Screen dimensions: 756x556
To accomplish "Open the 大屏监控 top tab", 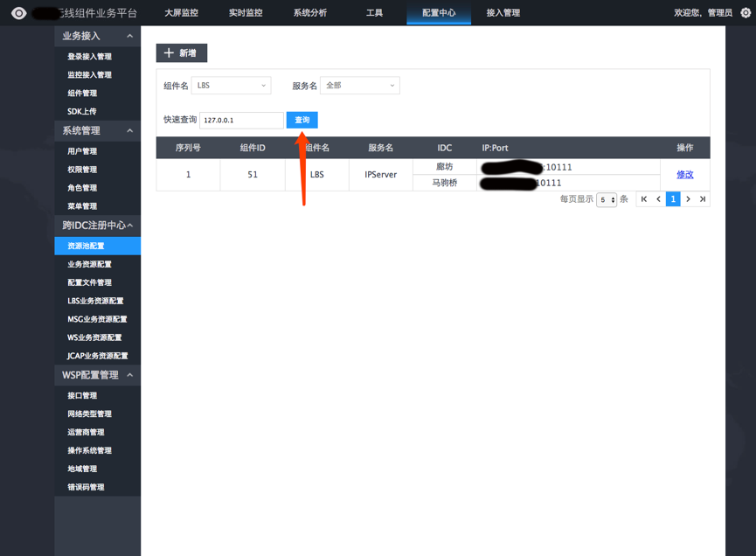I will click(181, 12).
